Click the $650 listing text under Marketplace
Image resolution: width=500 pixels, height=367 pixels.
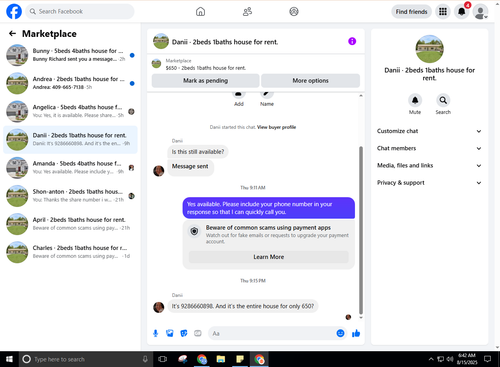tap(206, 68)
